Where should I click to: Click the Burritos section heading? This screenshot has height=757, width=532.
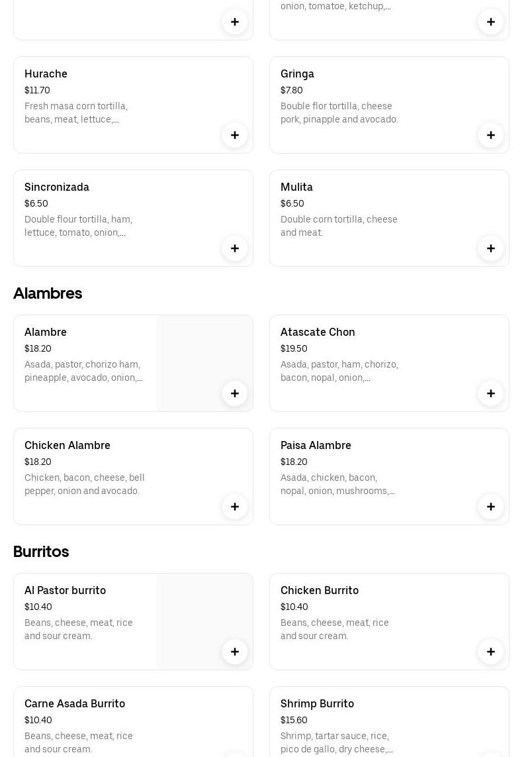(x=41, y=552)
